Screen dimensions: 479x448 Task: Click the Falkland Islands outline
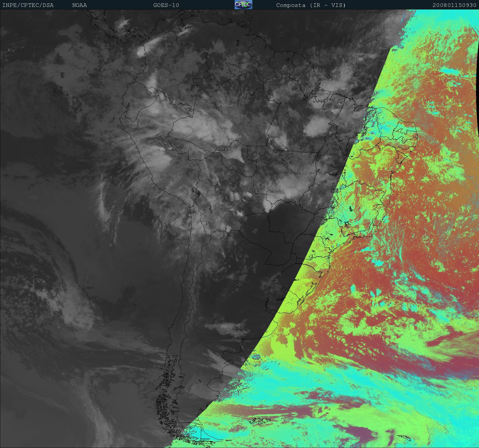point(260,419)
